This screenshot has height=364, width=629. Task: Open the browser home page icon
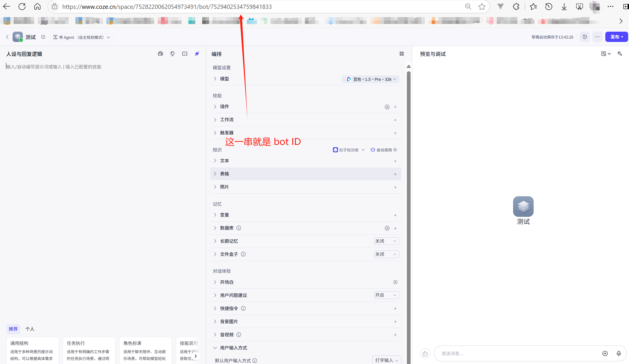(37, 6)
